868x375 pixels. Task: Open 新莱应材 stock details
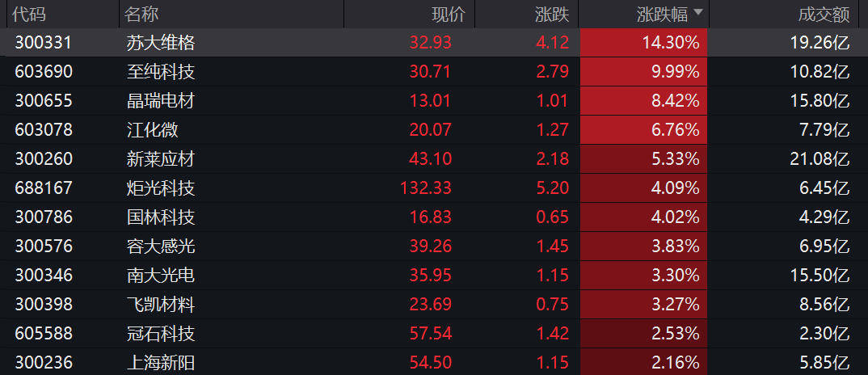click(161, 159)
